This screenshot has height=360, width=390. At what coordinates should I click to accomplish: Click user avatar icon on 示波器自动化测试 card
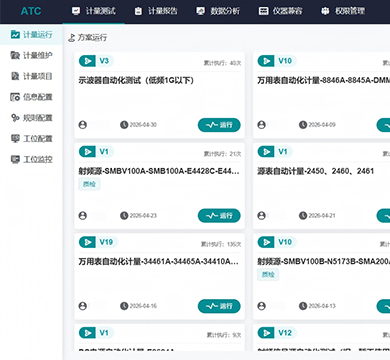tap(83, 125)
